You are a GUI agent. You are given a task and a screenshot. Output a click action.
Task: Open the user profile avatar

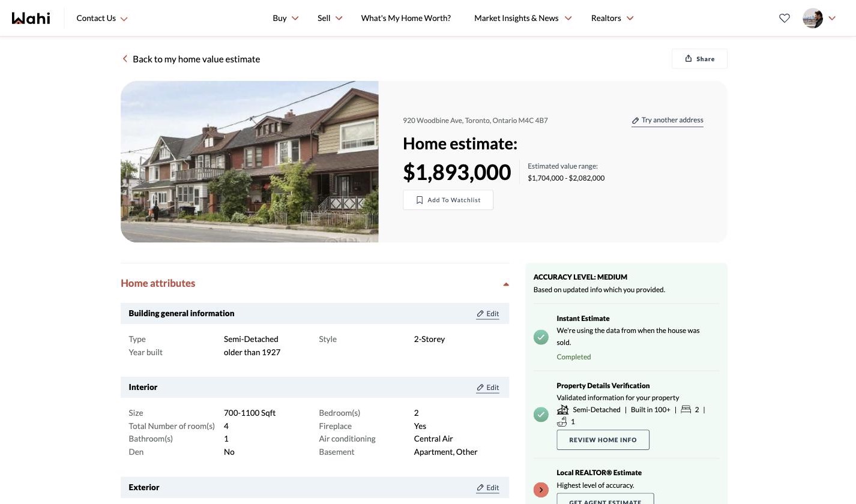click(x=813, y=18)
